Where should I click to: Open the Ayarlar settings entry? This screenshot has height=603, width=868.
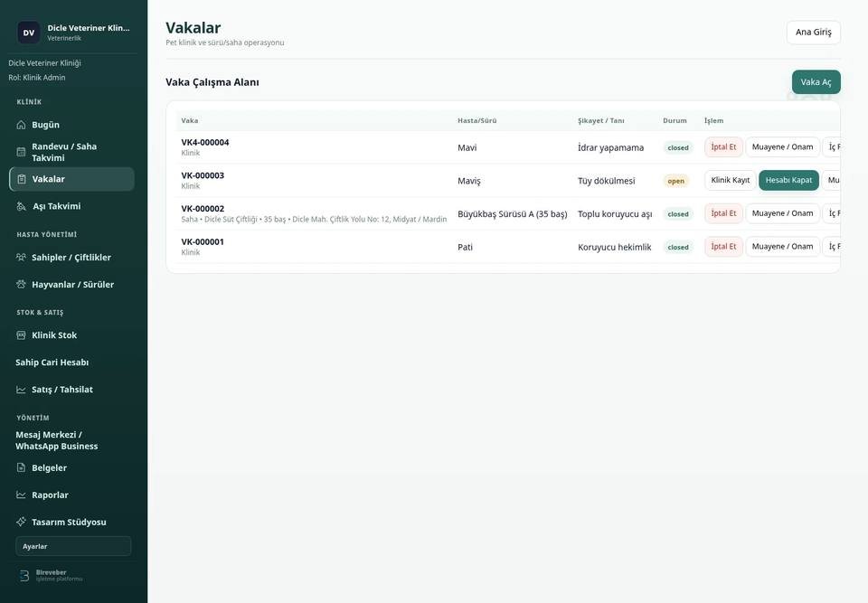click(73, 546)
